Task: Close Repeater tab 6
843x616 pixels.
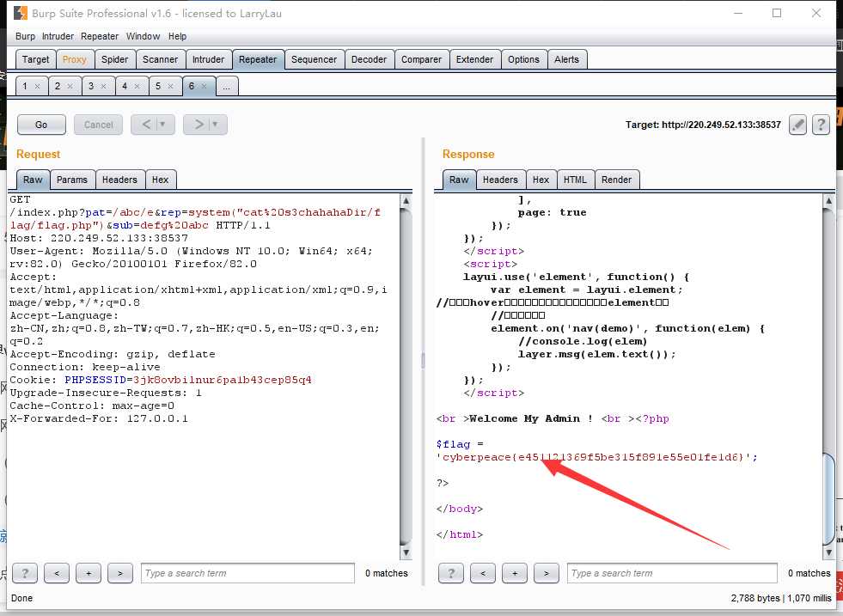Action: 204,86
